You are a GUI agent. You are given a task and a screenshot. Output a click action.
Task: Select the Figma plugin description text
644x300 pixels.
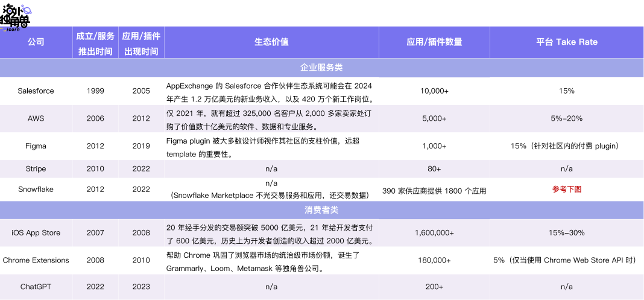263,147
